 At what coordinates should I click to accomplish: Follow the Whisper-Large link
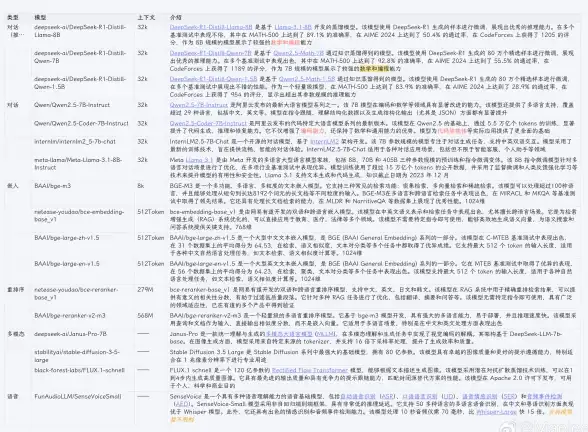(x=495, y=412)
